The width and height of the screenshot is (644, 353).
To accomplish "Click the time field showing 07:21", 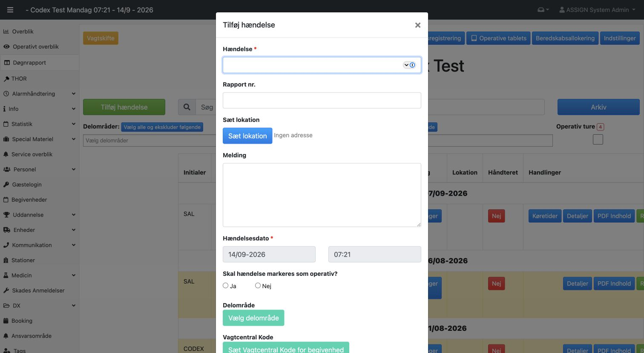I will 375,255.
